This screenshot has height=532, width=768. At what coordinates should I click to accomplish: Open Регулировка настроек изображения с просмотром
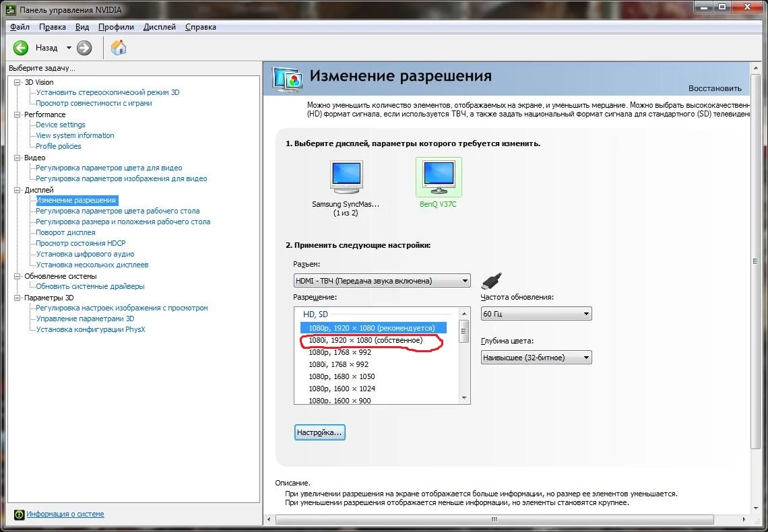122,308
